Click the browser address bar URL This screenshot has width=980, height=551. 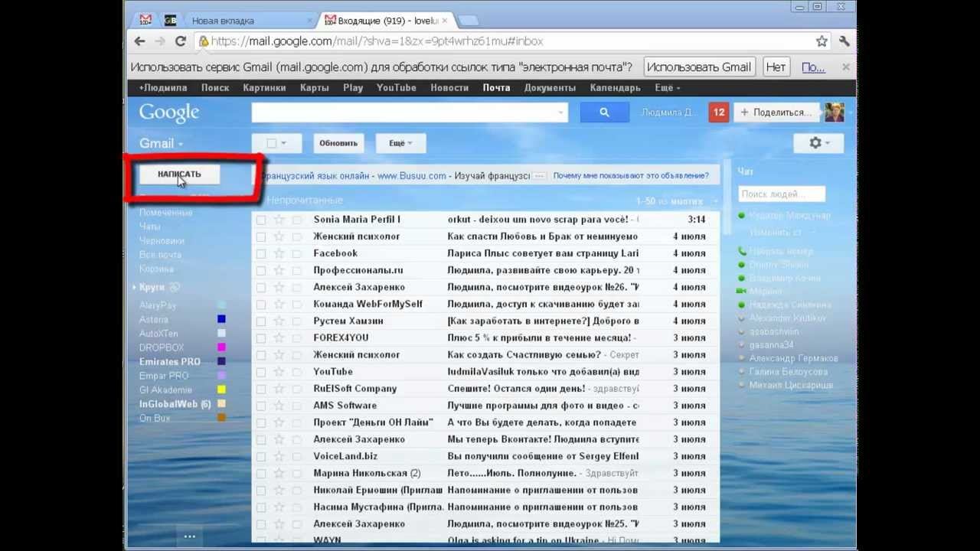coord(377,41)
